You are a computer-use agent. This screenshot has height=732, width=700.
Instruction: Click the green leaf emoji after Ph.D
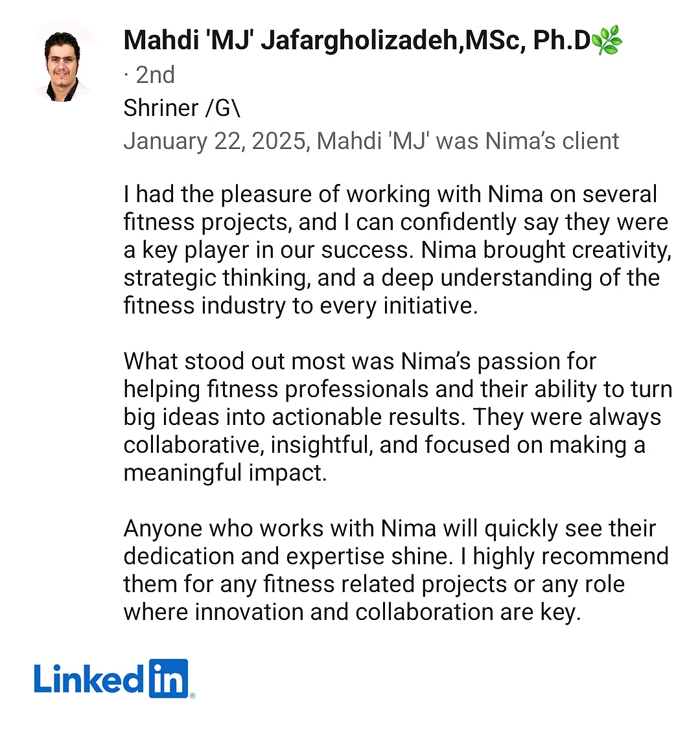pyautogui.click(x=607, y=40)
